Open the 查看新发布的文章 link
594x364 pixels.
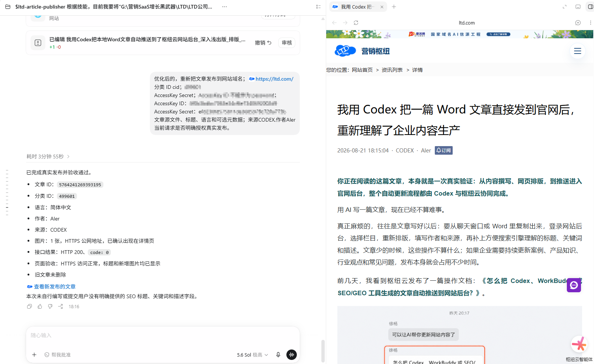coord(55,287)
